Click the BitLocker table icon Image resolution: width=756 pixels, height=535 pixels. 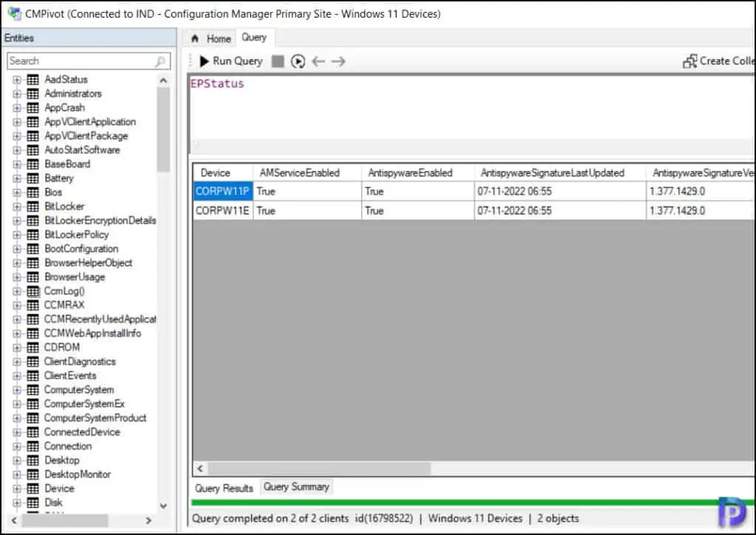32,207
